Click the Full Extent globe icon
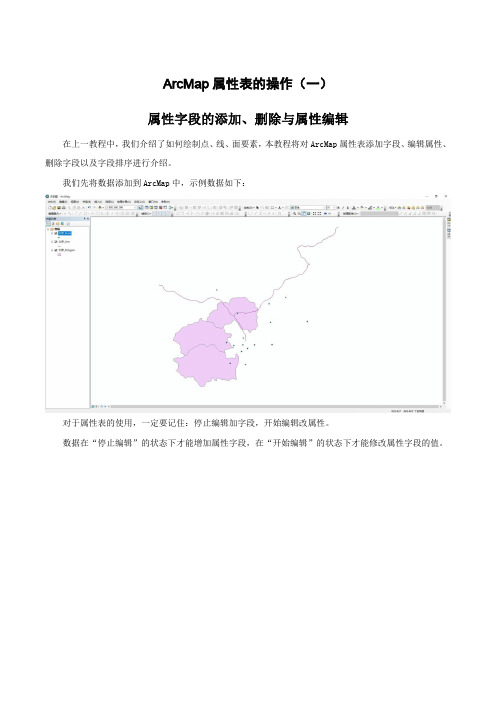Image resolution: width=496 pixels, height=702 pixels. tap(308, 214)
